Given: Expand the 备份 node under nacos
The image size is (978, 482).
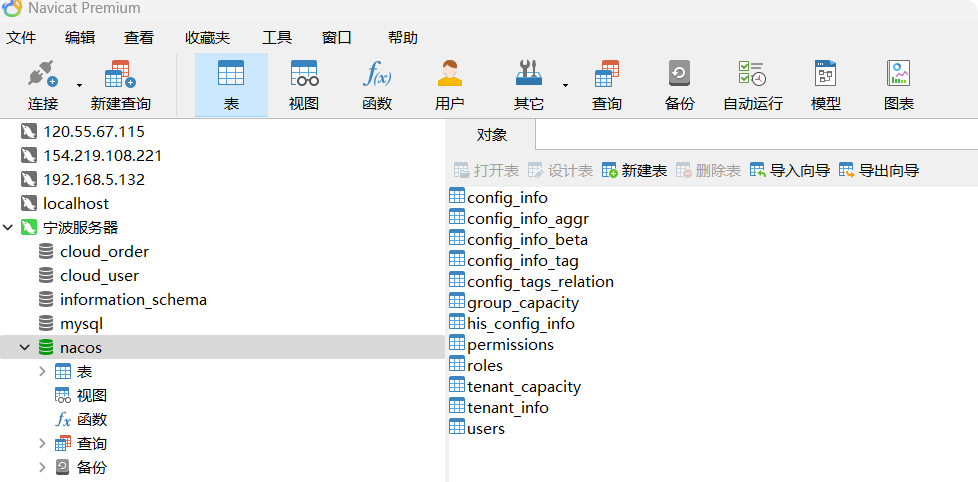Looking at the screenshot, I should (x=42, y=467).
